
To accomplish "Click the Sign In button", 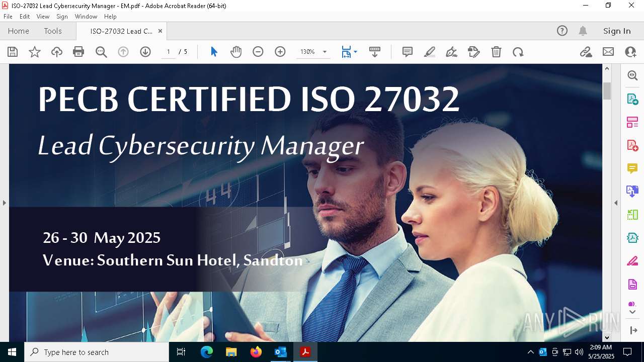I will [617, 31].
